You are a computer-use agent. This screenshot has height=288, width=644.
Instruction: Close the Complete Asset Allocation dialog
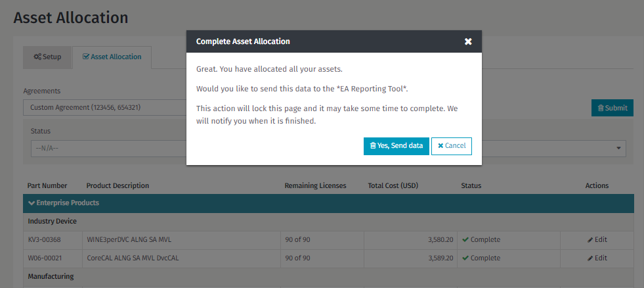click(468, 41)
